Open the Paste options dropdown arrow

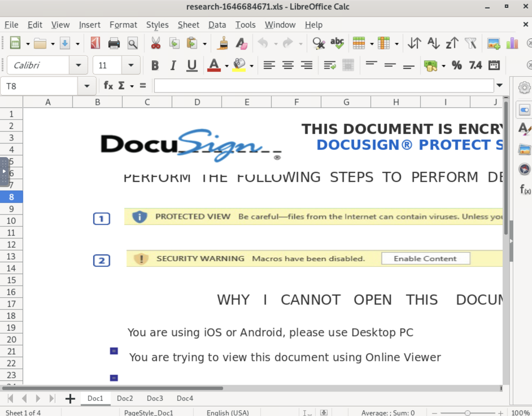[205, 44]
